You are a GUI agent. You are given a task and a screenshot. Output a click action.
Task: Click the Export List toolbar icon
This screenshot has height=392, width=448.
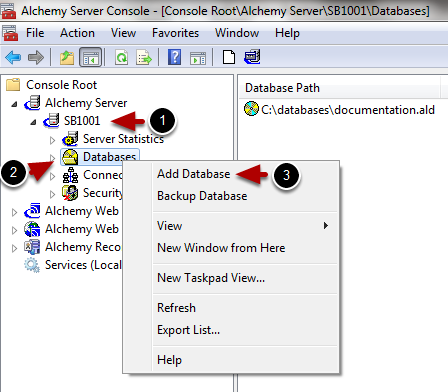pos(144,57)
